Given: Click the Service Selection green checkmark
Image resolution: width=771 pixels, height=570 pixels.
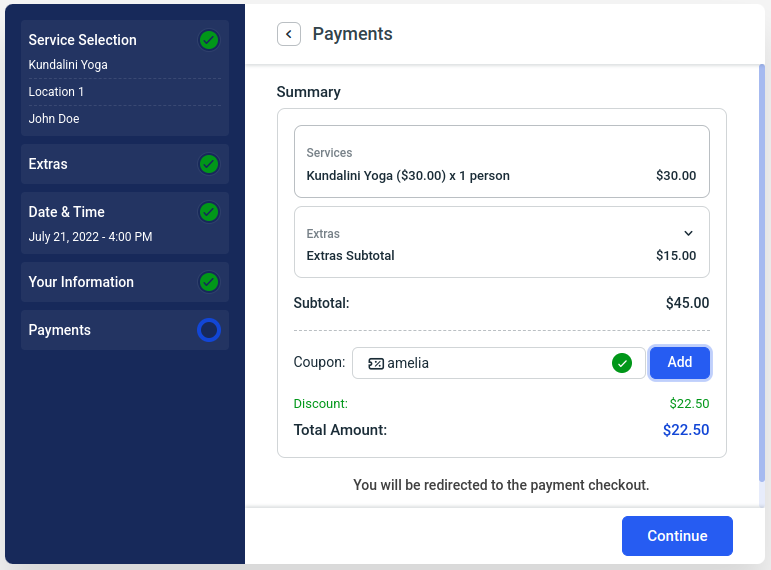Looking at the screenshot, I should click(x=209, y=40).
